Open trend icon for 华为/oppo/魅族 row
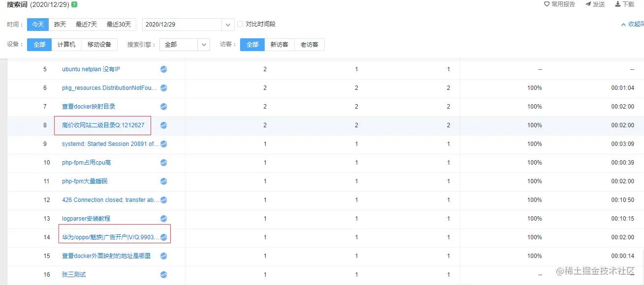This screenshot has width=644, height=285. tap(164, 237)
